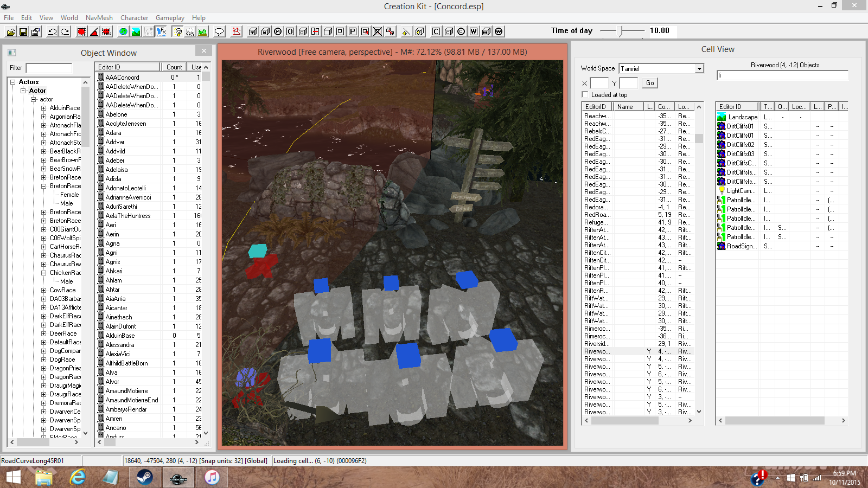Click the circled W toolbar icon
The height and width of the screenshot is (488, 868).
(499, 31)
